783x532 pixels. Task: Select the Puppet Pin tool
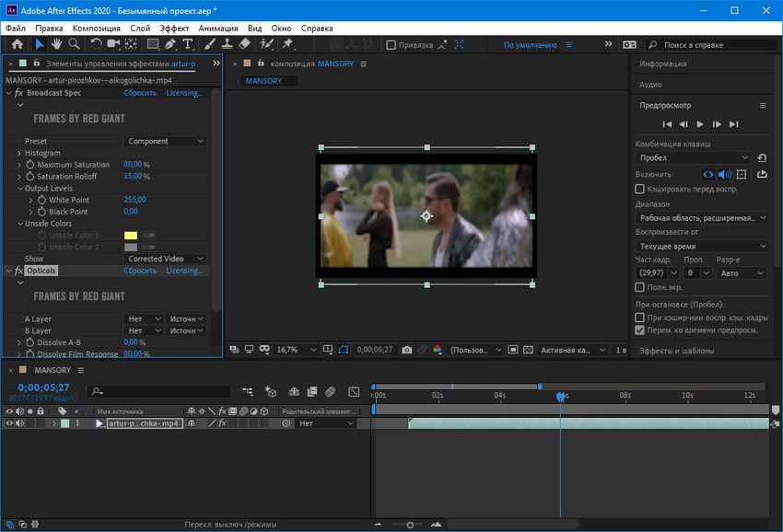coord(287,44)
